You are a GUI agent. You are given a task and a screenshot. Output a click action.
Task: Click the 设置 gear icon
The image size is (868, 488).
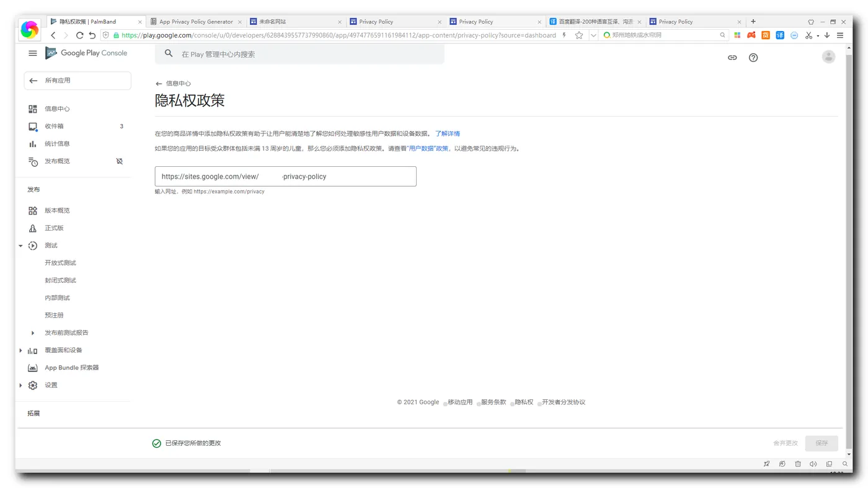33,385
